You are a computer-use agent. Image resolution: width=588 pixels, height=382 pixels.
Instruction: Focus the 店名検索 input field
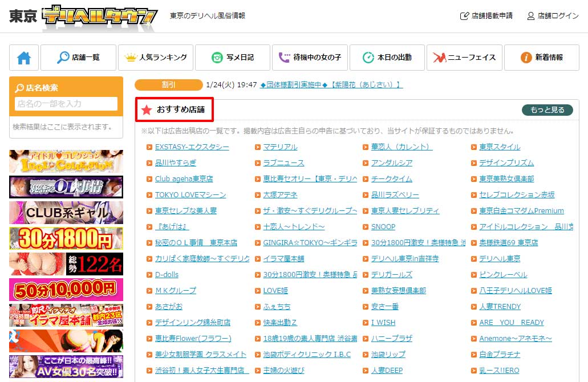tap(66, 104)
